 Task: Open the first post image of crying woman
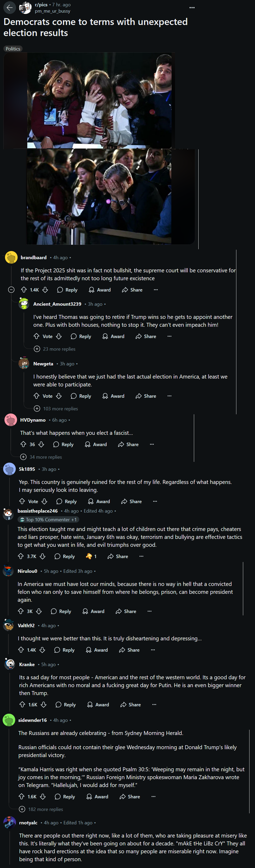point(99,100)
